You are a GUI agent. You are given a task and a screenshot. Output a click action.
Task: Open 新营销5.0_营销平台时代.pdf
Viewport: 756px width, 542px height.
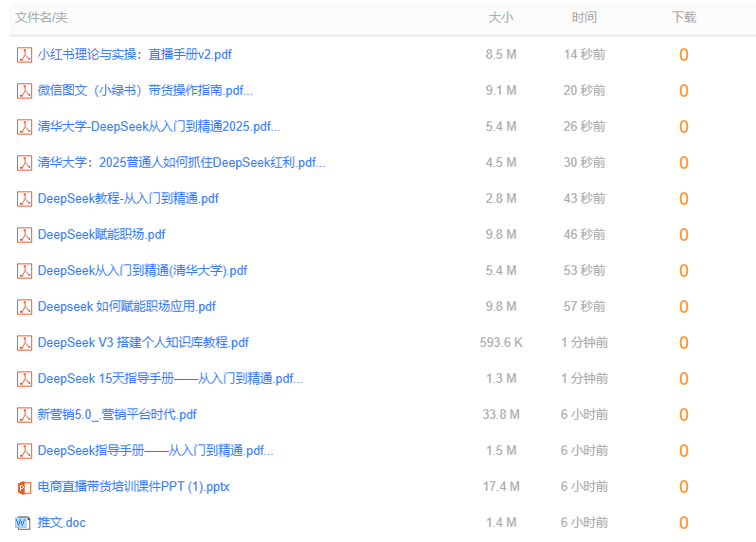pyautogui.click(x=117, y=415)
